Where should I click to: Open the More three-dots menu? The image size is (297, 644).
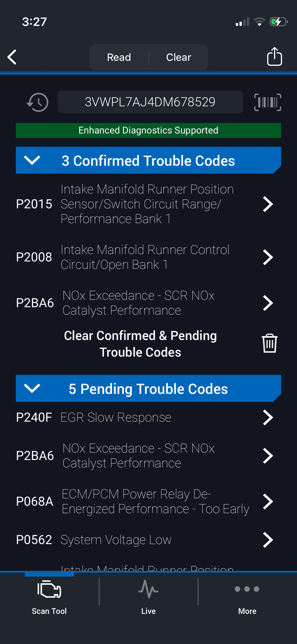tap(247, 589)
